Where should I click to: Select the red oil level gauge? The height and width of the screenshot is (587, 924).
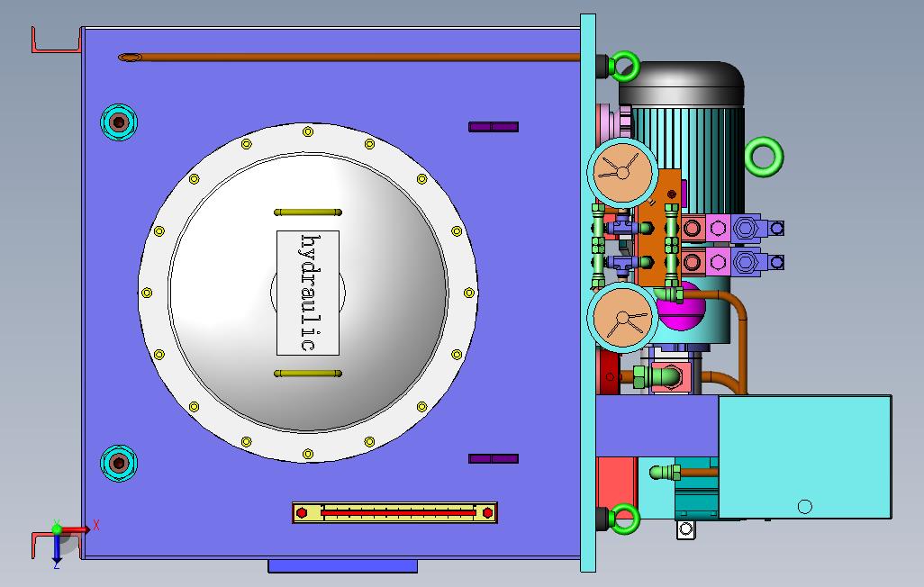click(394, 513)
